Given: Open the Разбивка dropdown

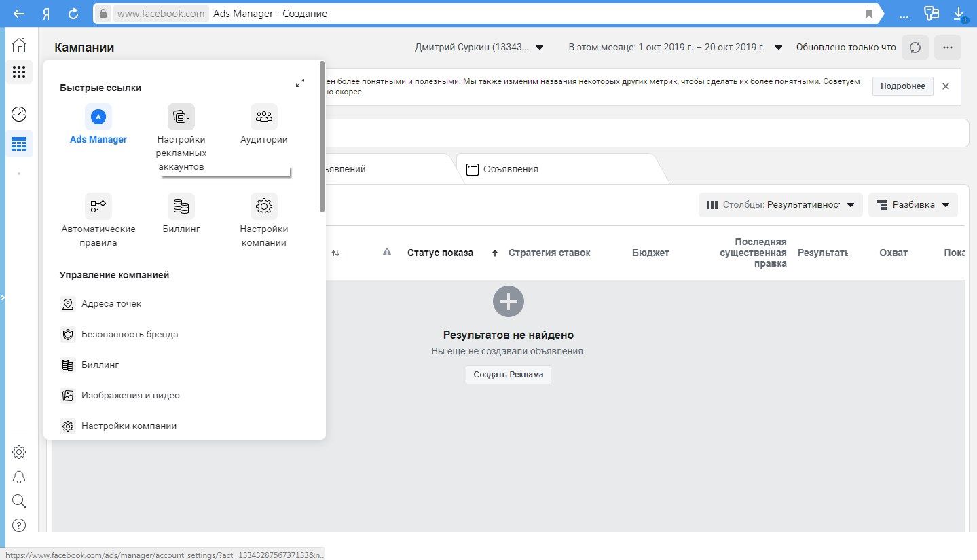Looking at the screenshot, I should pyautogui.click(x=913, y=205).
